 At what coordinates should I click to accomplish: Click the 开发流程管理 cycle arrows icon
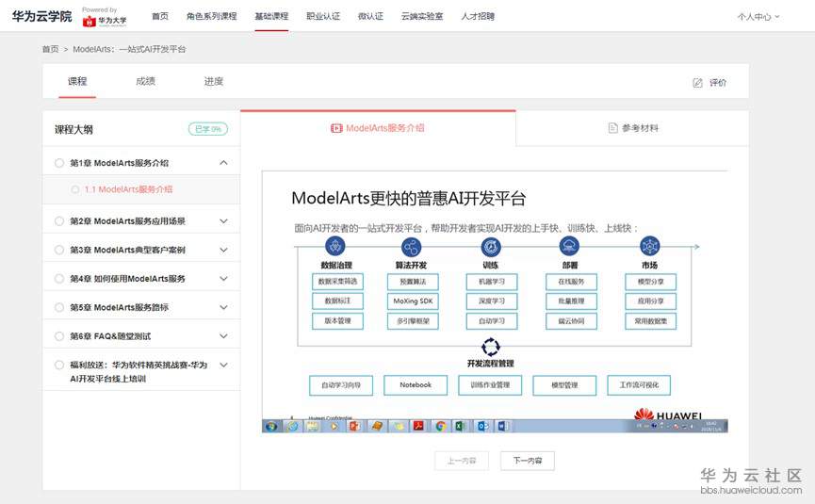coord(490,347)
